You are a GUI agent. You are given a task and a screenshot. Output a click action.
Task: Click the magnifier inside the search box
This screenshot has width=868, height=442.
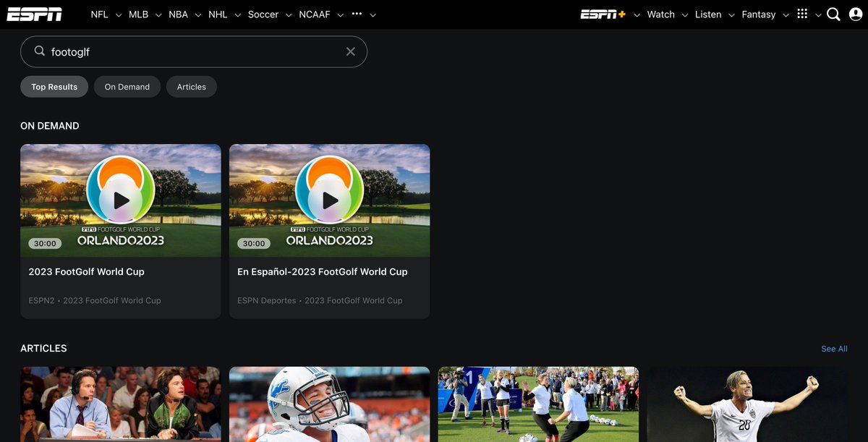tap(40, 51)
